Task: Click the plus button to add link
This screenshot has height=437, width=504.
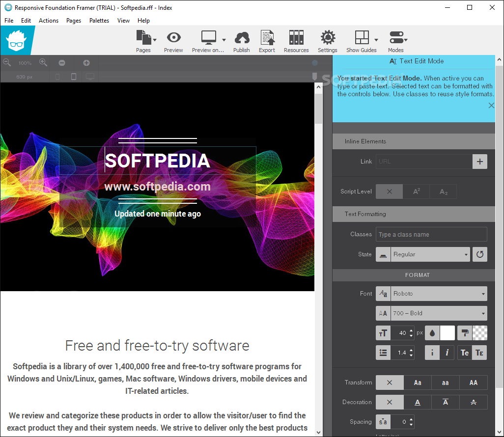Action: 480,162
